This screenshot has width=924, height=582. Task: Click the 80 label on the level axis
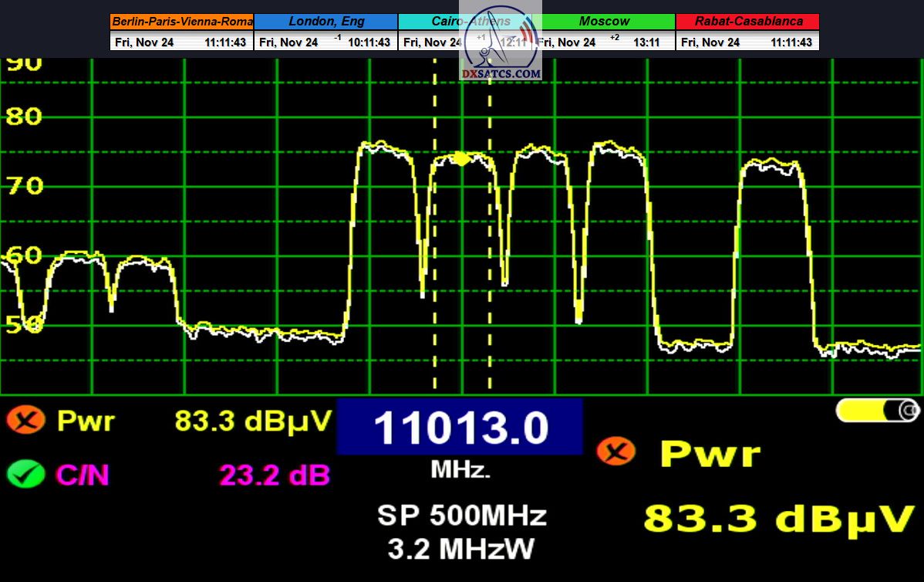pos(23,117)
